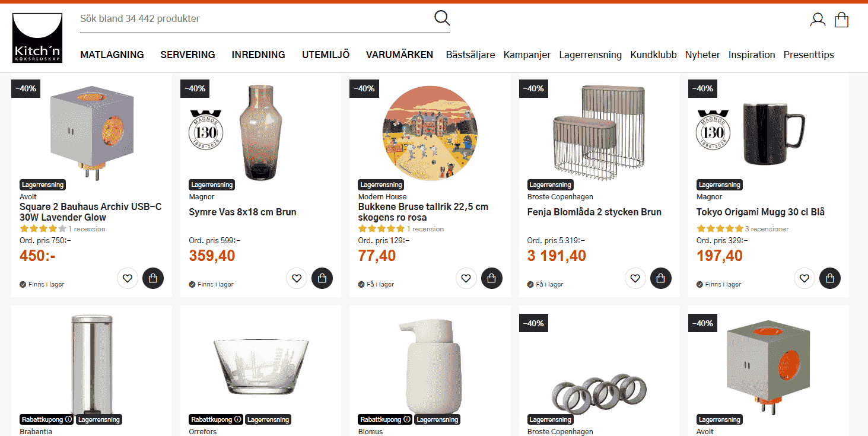Viewport: 868px width, 436px height.
Task: Click the Kitch'n logo
Action: [x=37, y=38]
